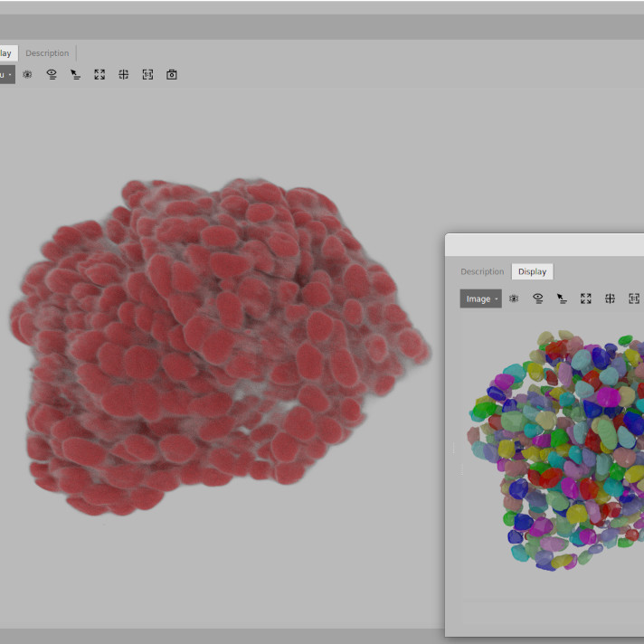Click the snapshot camera icon in main toolbar
The width and height of the screenshot is (644, 644).
coord(172,75)
